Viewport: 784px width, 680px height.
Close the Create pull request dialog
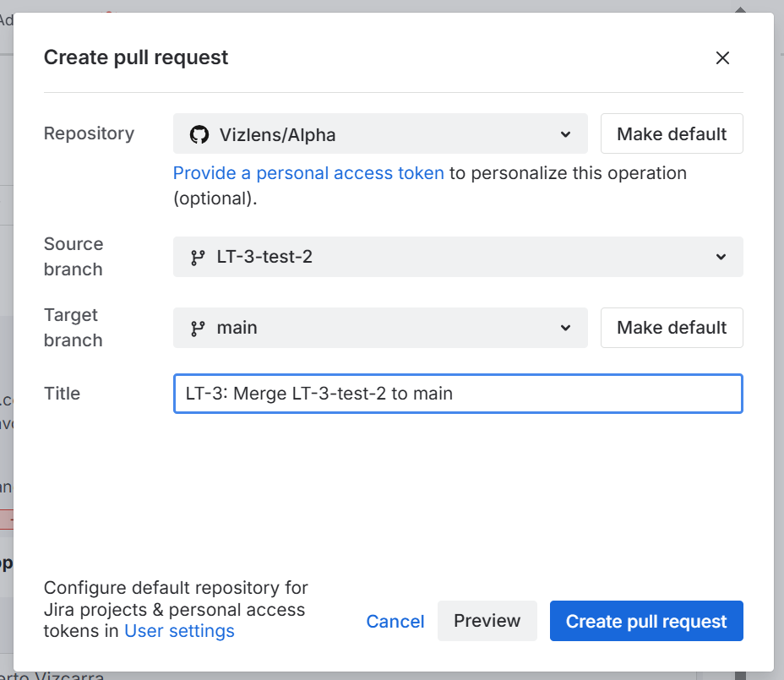pyautogui.click(x=722, y=58)
